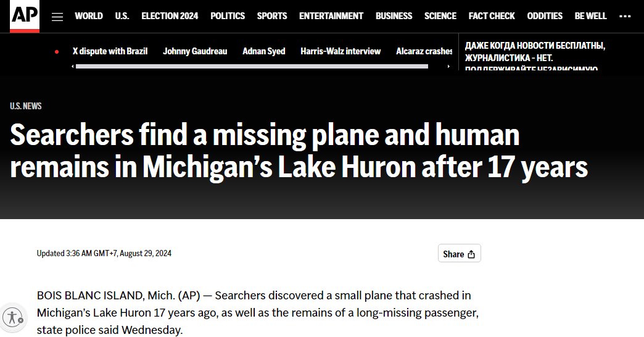644x337 pixels.
Task: Select the Fact Check section
Action: pos(492,16)
